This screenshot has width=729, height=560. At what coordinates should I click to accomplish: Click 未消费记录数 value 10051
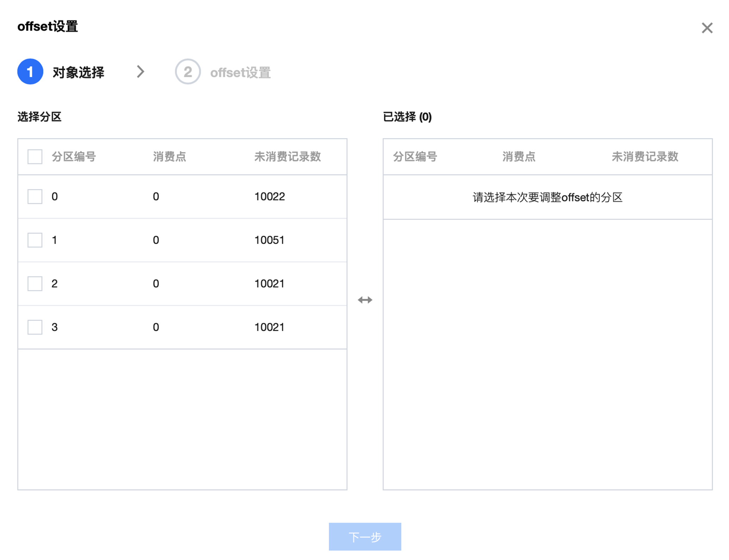[269, 240]
